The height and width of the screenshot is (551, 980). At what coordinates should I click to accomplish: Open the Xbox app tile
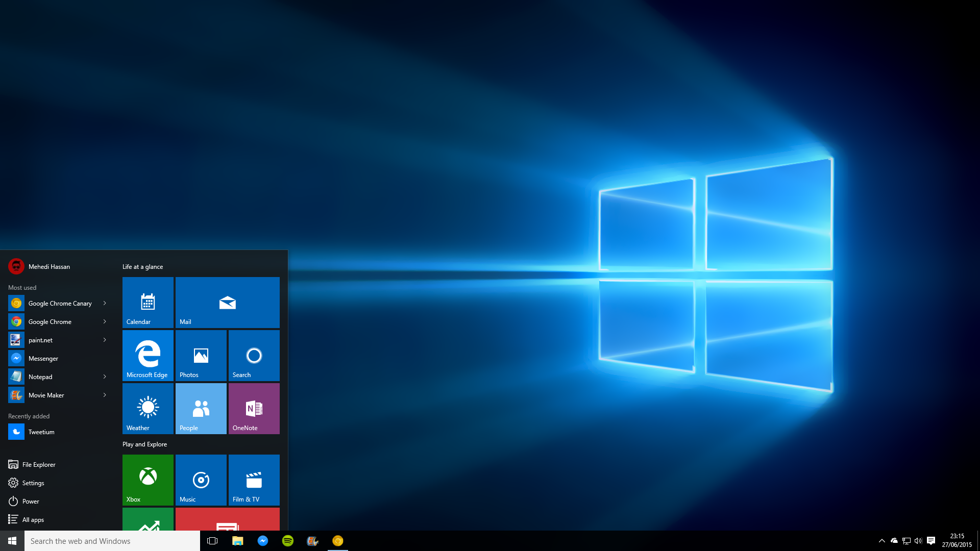(x=148, y=479)
